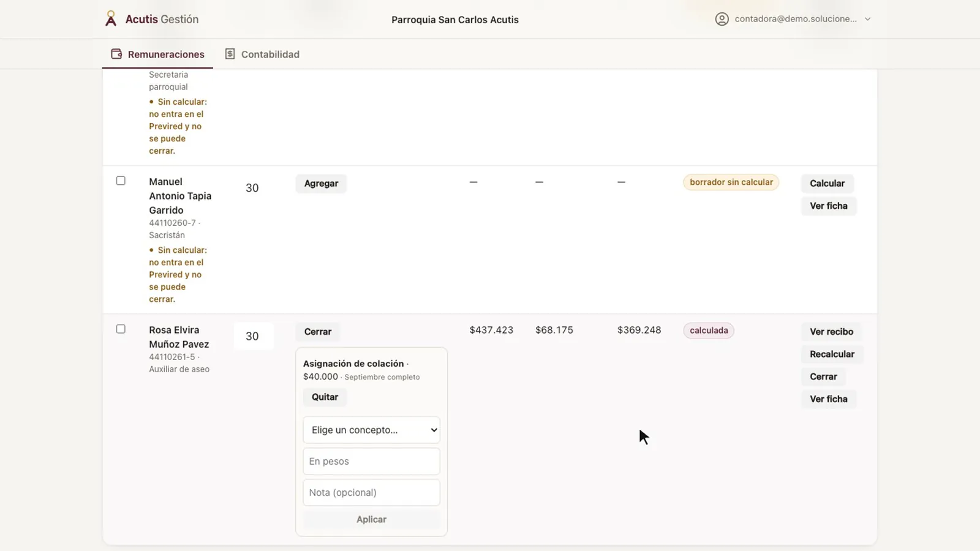Click the name Manuel Antonio Tapia Garrido

(180, 196)
